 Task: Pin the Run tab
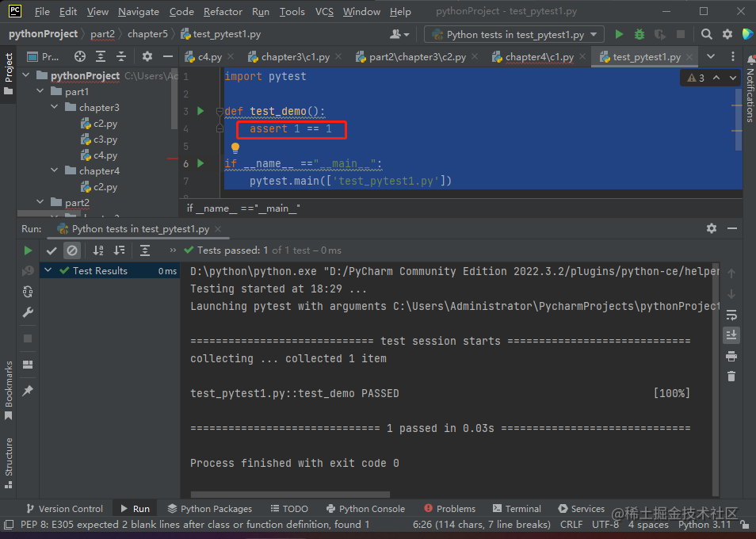pos(28,391)
